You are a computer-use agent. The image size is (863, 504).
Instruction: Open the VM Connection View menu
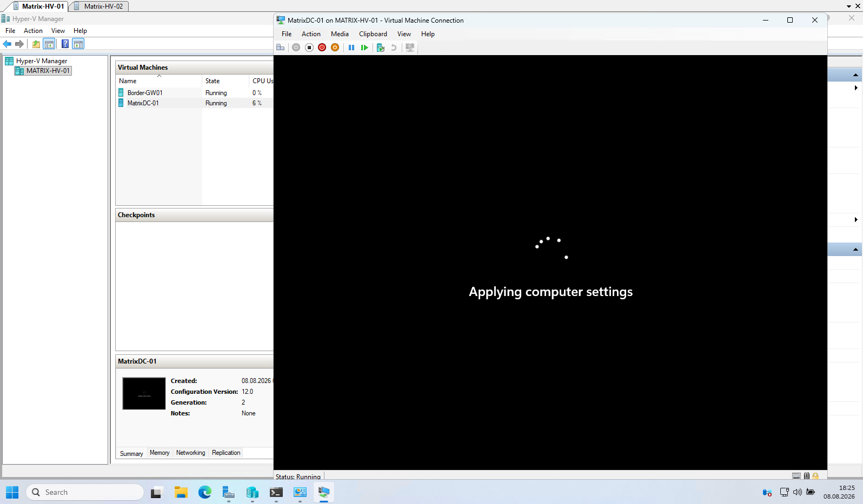tap(404, 34)
